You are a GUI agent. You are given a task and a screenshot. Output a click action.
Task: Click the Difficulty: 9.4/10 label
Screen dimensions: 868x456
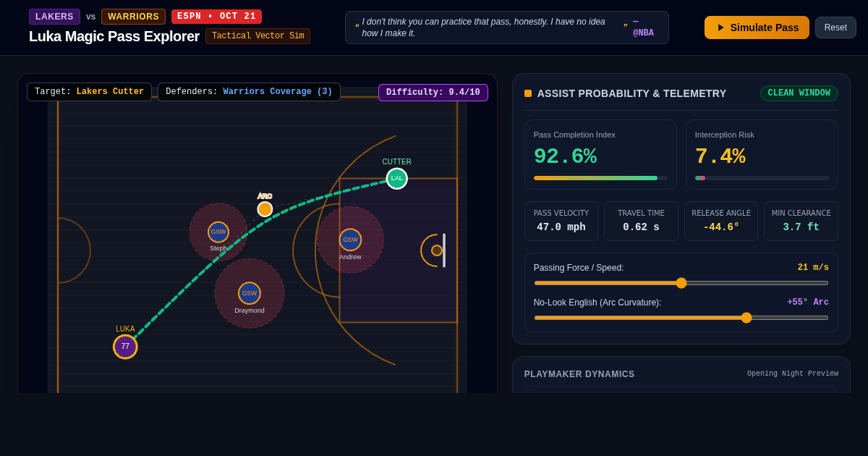pos(433,93)
